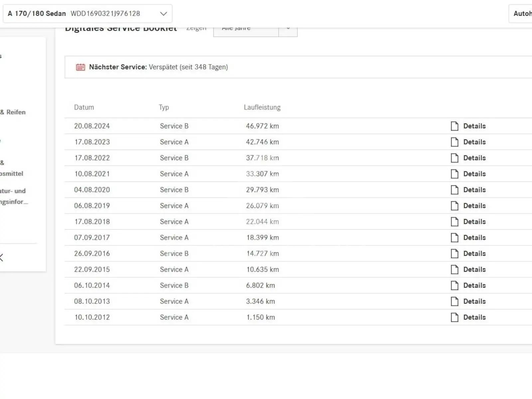Open document icon for 17.08.2023 service

click(455, 142)
